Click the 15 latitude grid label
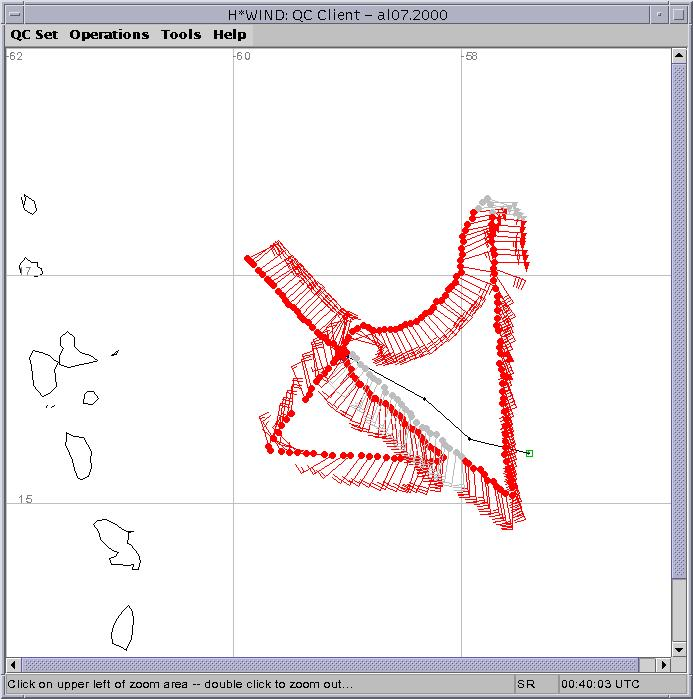The image size is (693, 699). (24, 499)
